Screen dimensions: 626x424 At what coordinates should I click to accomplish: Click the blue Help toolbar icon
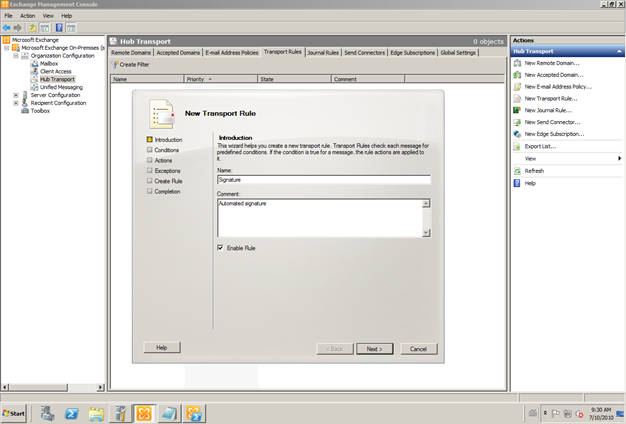pyautogui.click(x=59, y=28)
